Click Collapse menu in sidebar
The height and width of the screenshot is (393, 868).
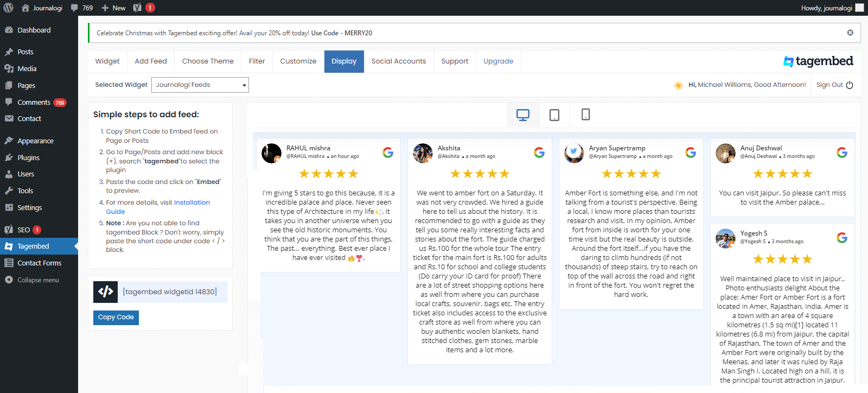39,280
